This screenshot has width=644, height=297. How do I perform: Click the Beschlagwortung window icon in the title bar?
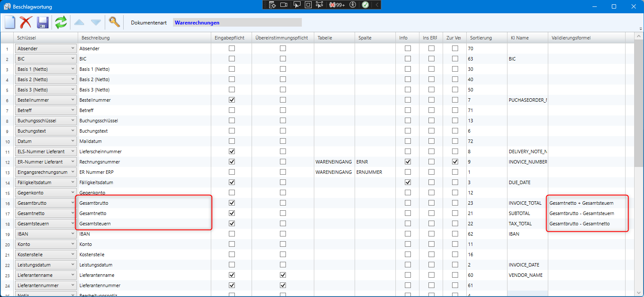[7, 6]
